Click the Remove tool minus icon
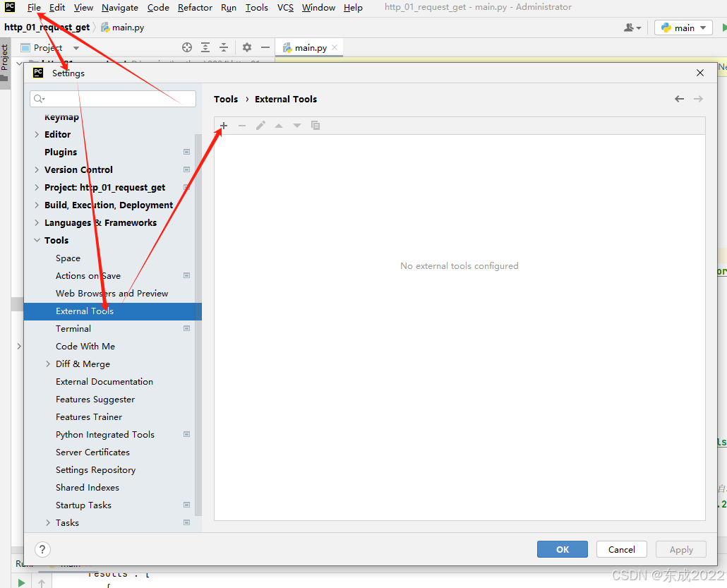Screen dimensions: 727x588 coord(242,126)
